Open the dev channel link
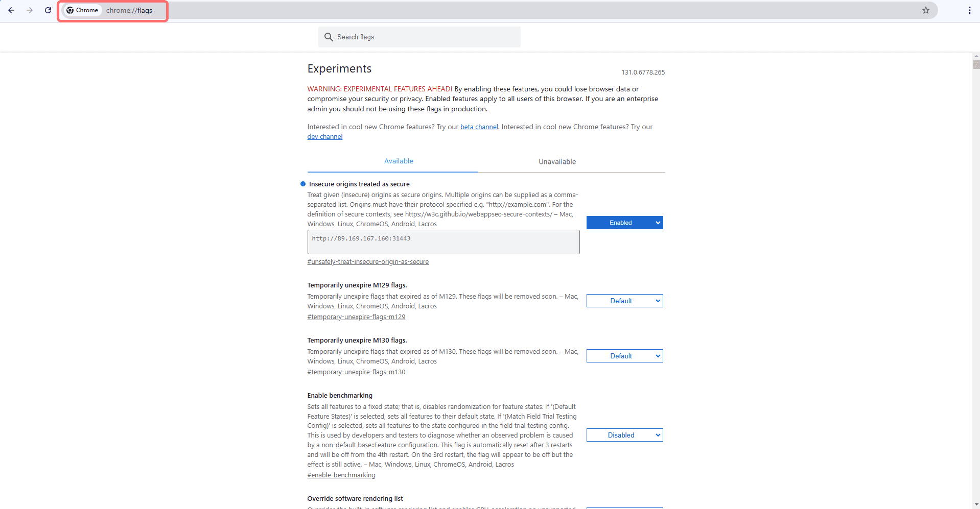The height and width of the screenshot is (509, 980). (x=325, y=137)
